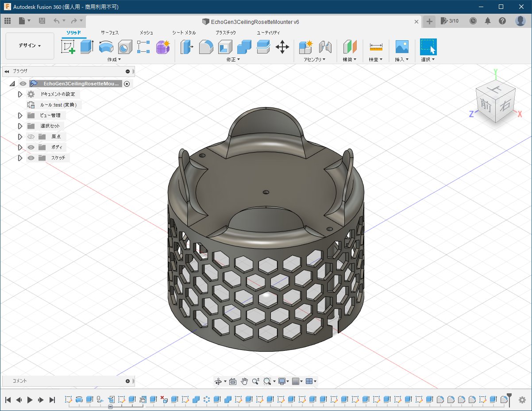
Task: Create a New Component
Action: (x=306, y=46)
